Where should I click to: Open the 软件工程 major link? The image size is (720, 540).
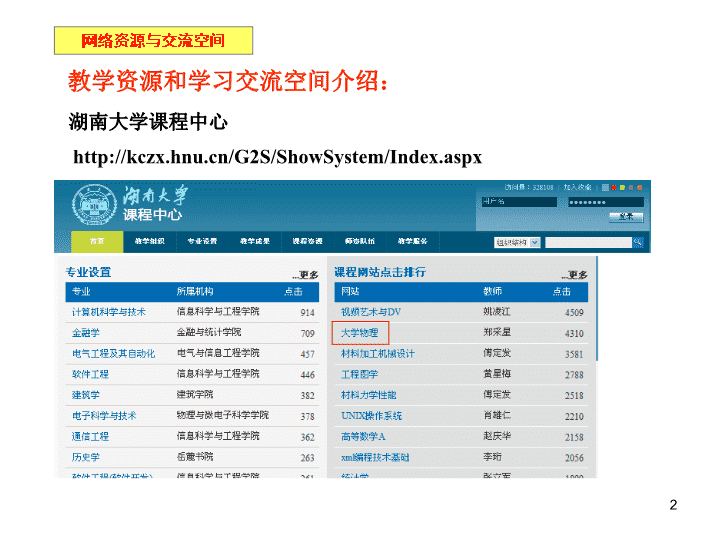(x=90, y=374)
